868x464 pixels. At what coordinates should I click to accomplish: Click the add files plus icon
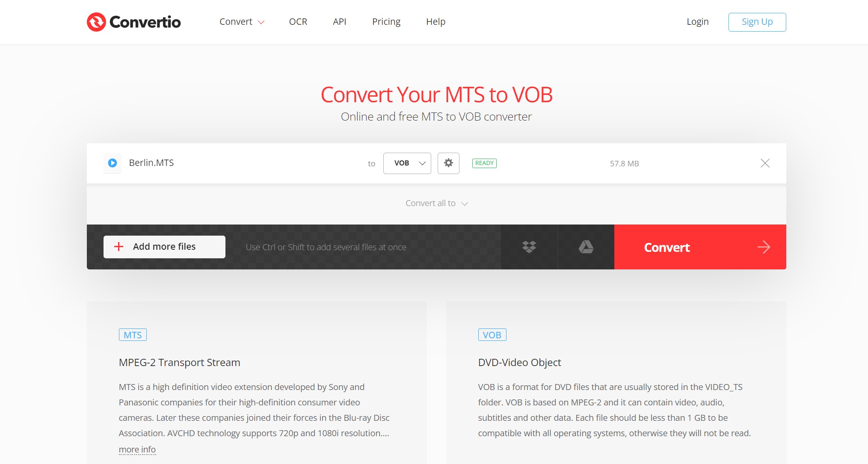pyautogui.click(x=119, y=247)
